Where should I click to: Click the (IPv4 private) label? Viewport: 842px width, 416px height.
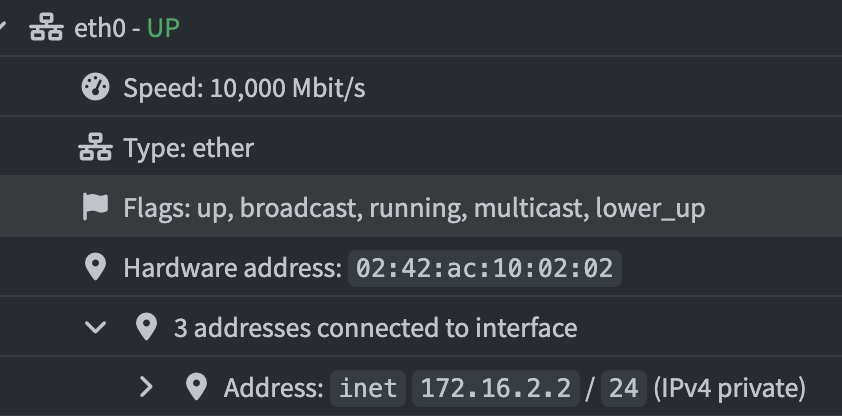(x=729, y=388)
